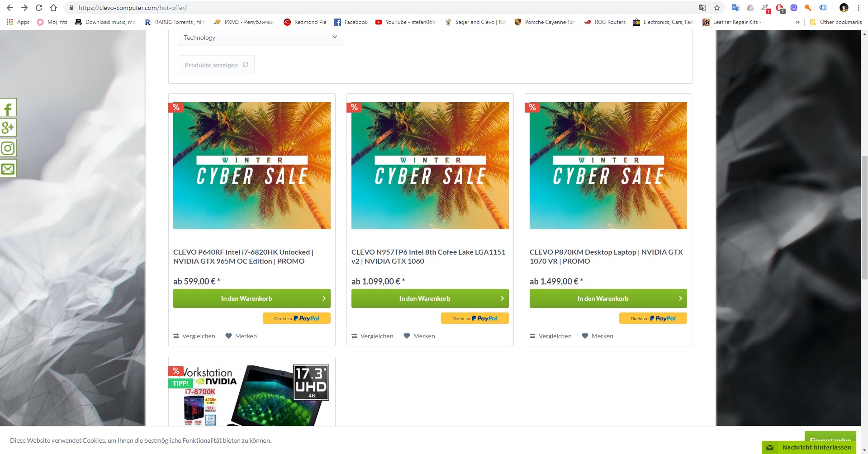This screenshot has width=868, height=454.
Task: Expand the hidden bookmarks overflow chevron
Action: pyautogui.click(x=797, y=22)
